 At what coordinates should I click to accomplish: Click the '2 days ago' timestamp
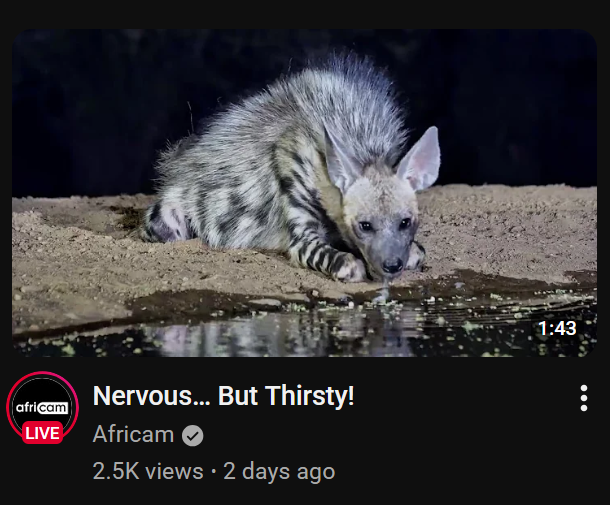(x=279, y=472)
